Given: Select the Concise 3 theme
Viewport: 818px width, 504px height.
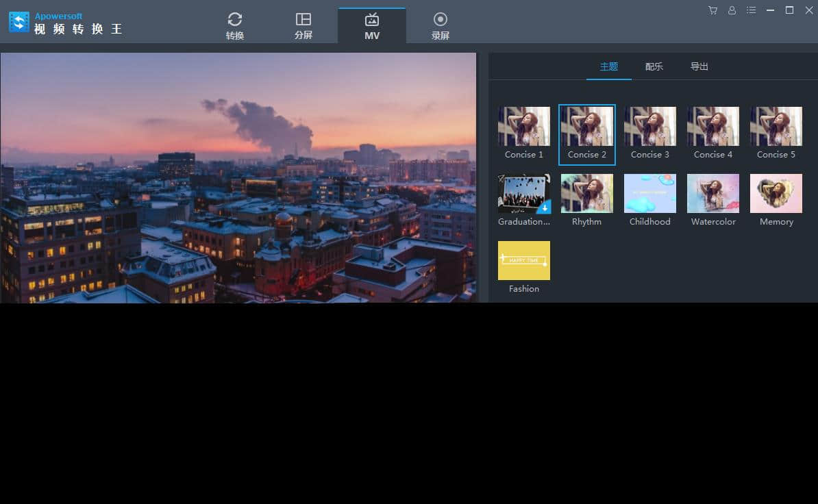Looking at the screenshot, I should point(650,127).
